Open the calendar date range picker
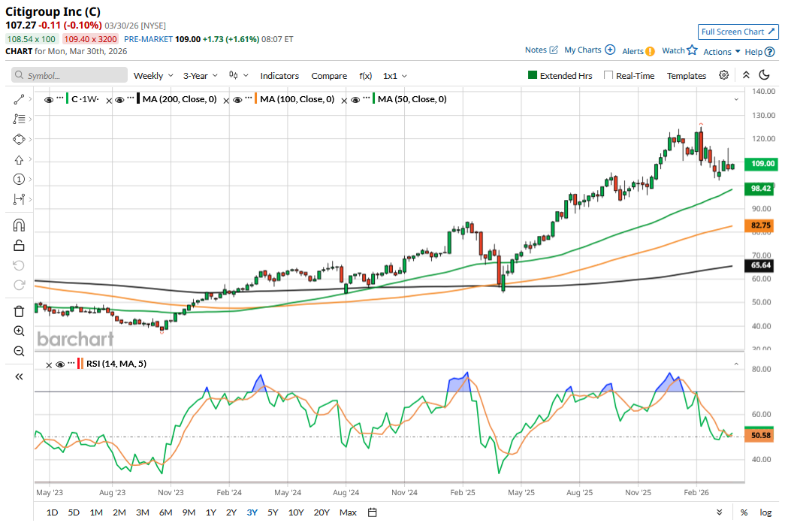794x532 pixels. [x=372, y=512]
